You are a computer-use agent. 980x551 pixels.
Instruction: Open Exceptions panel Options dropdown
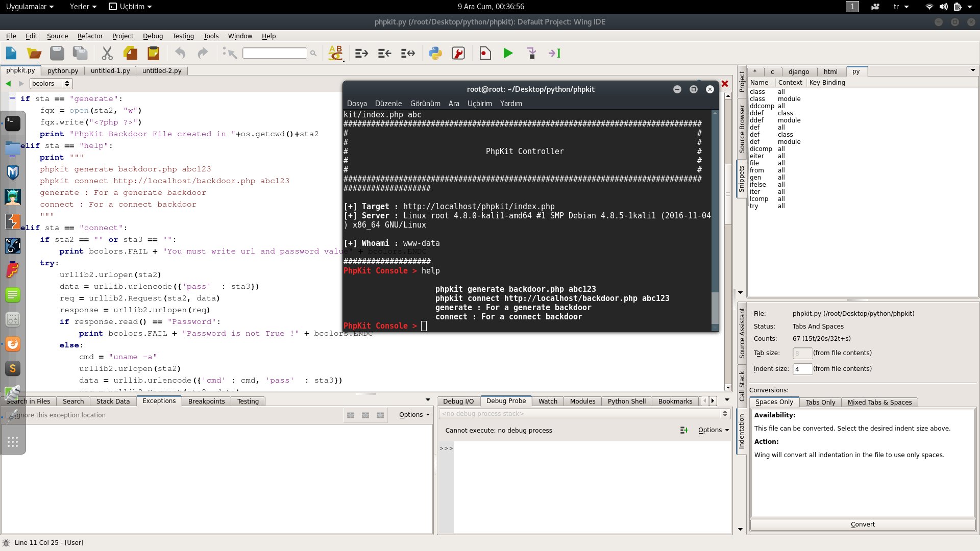[x=414, y=415]
